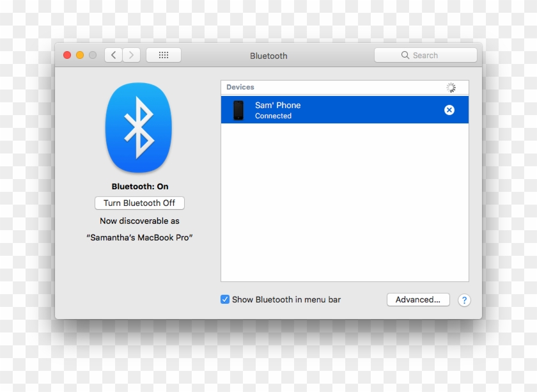
Task: Open help with the question mark icon
Action: point(464,300)
